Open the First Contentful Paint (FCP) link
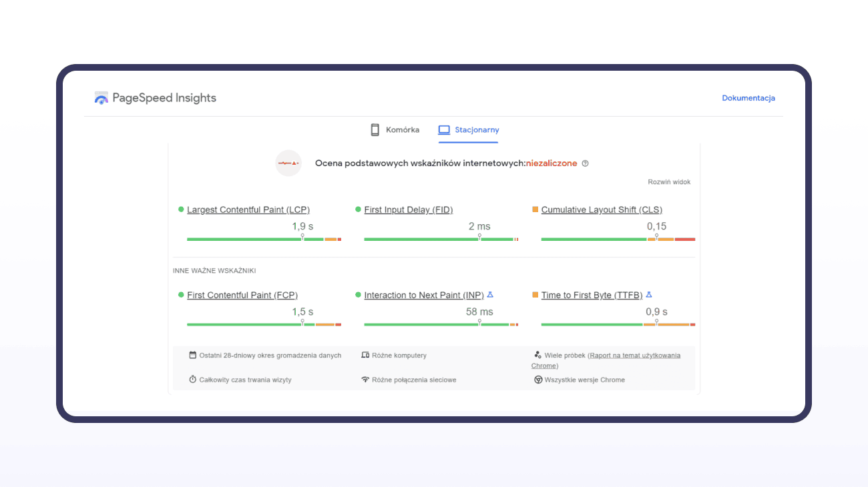Image resolution: width=868 pixels, height=487 pixels. point(242,295)
